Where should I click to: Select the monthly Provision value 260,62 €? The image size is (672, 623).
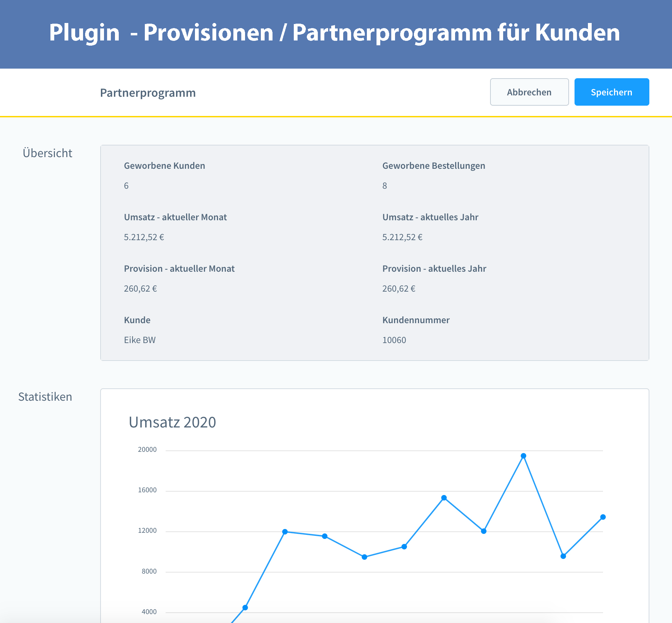[x=140, y=289]
